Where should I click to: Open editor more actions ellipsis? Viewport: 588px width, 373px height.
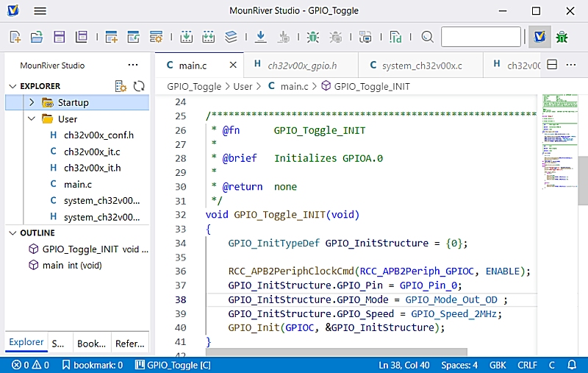pos(571,65)
